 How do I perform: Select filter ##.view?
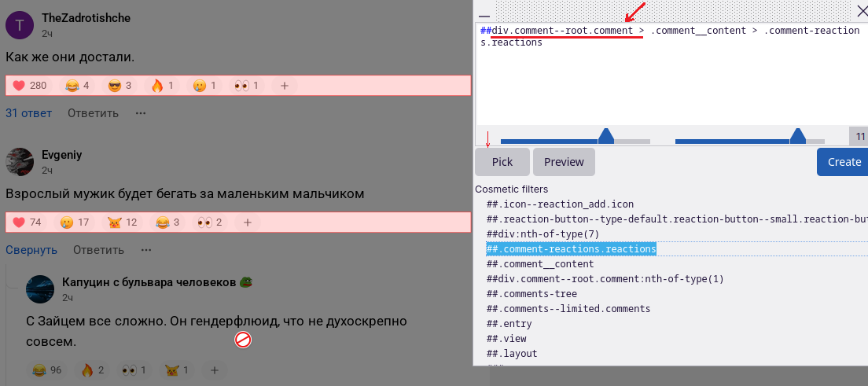click(506, 339)
